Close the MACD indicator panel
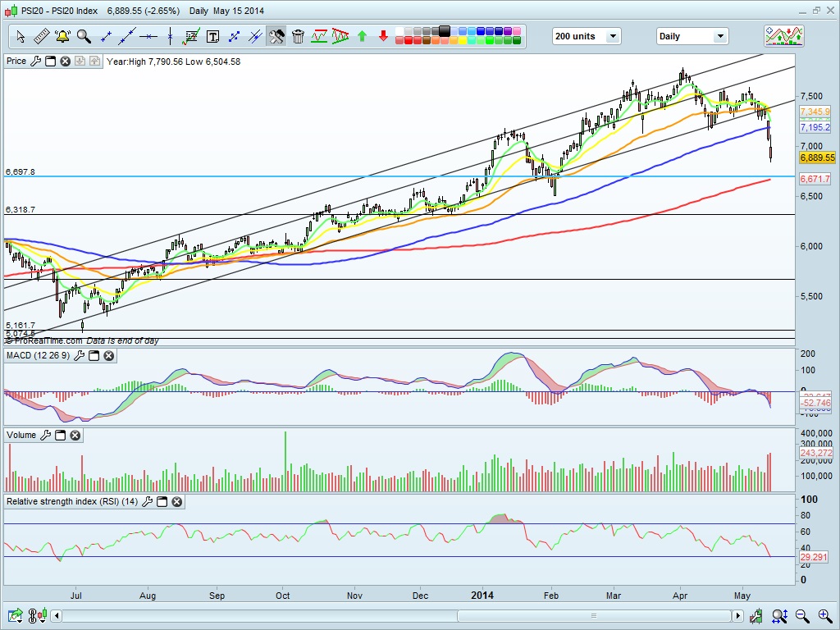 108,355
